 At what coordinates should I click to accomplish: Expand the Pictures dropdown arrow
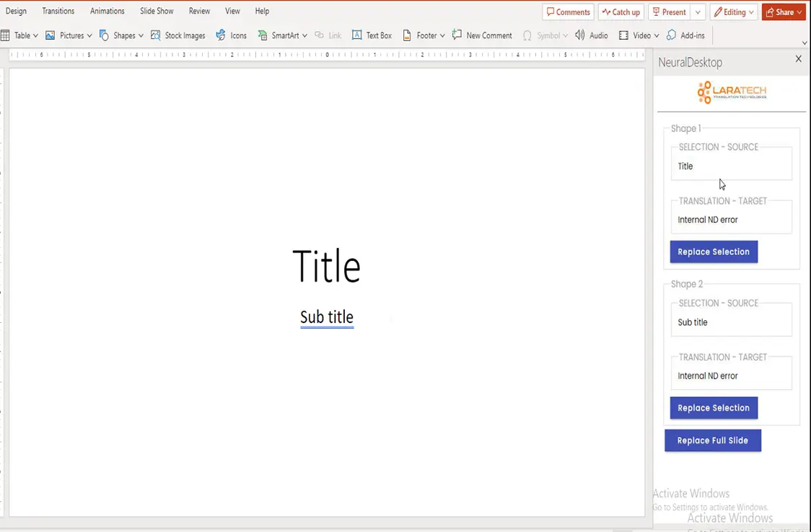(x=89, y=35)
